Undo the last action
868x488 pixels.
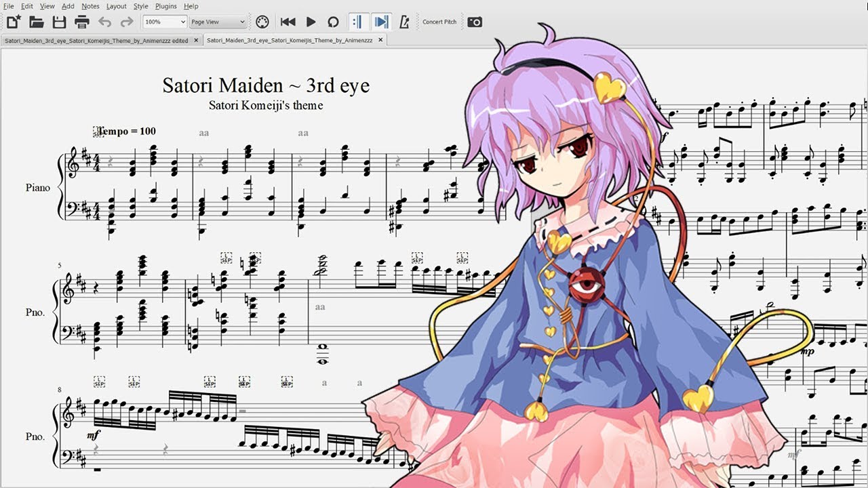(105, 22)
